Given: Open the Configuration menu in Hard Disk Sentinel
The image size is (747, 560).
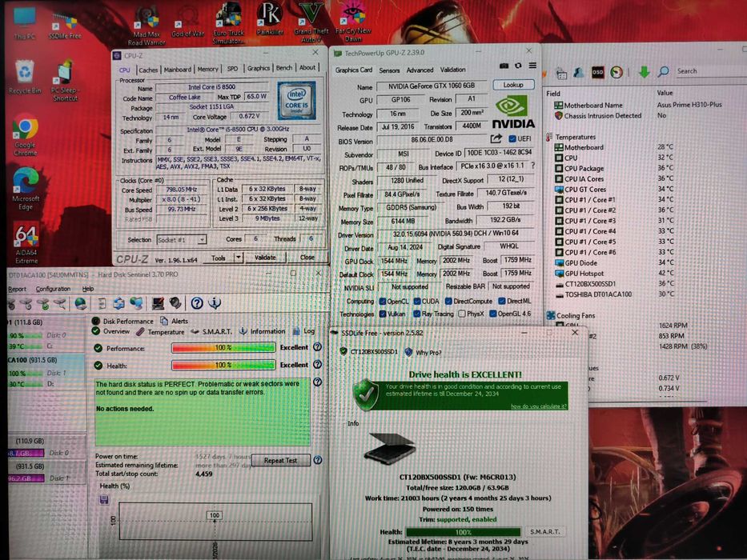Looking at the screenshot, I should (x=53, y=289).
